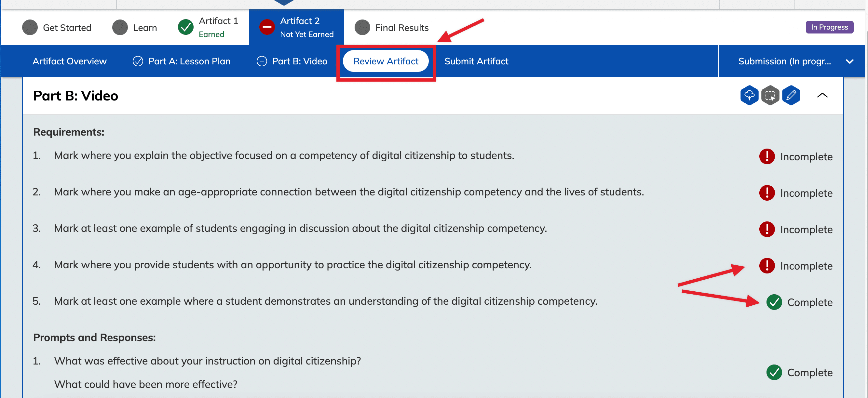The image size is (868, 398).
Task: Click the cloud upload hexagon icon
Action: click(x=749, y=96)
